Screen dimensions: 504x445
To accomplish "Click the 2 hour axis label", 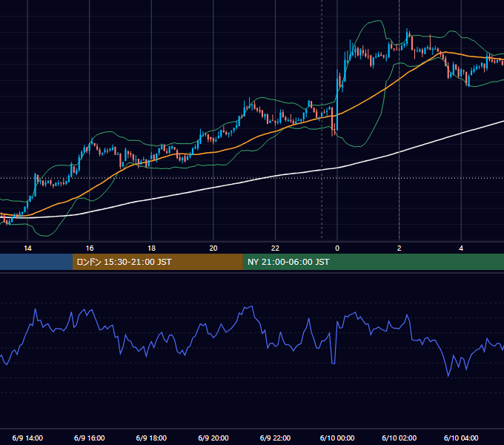I will coord(399,248).
